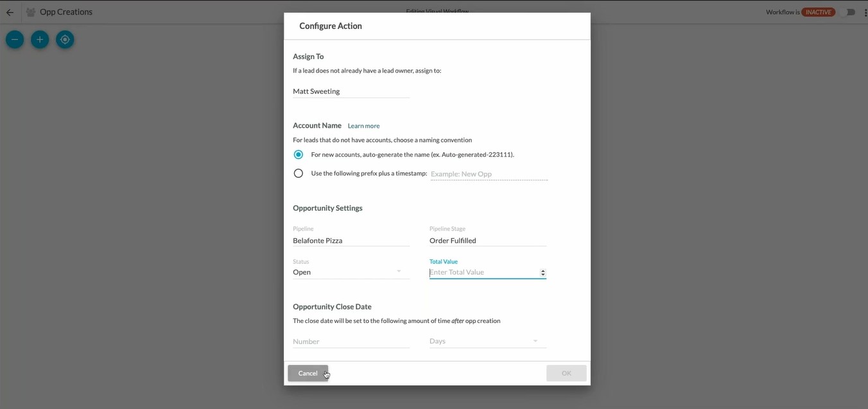This screenshot has width=868, height=409.
Task: Click the OK button
Action: (x=566, y=373)
